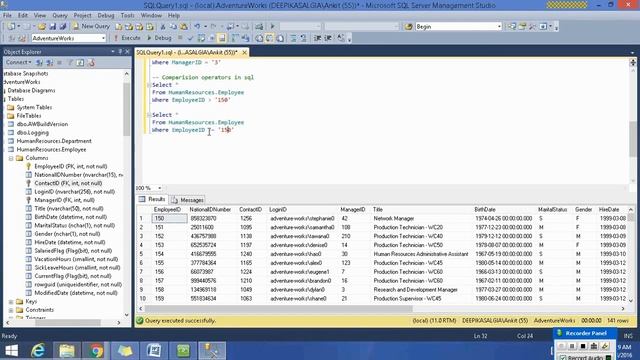Open the 100 % zoom dropdown

point(159,188)
